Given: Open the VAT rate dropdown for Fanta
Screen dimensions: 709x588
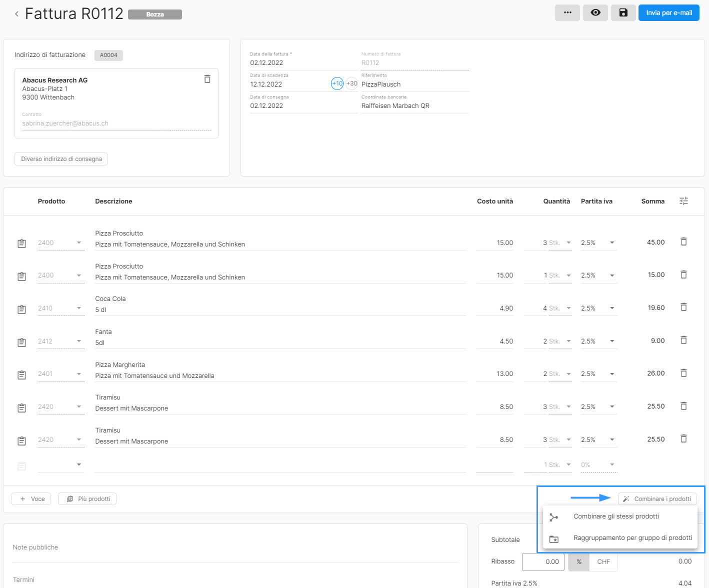Looking at the screenshot, I should (612, 341).
